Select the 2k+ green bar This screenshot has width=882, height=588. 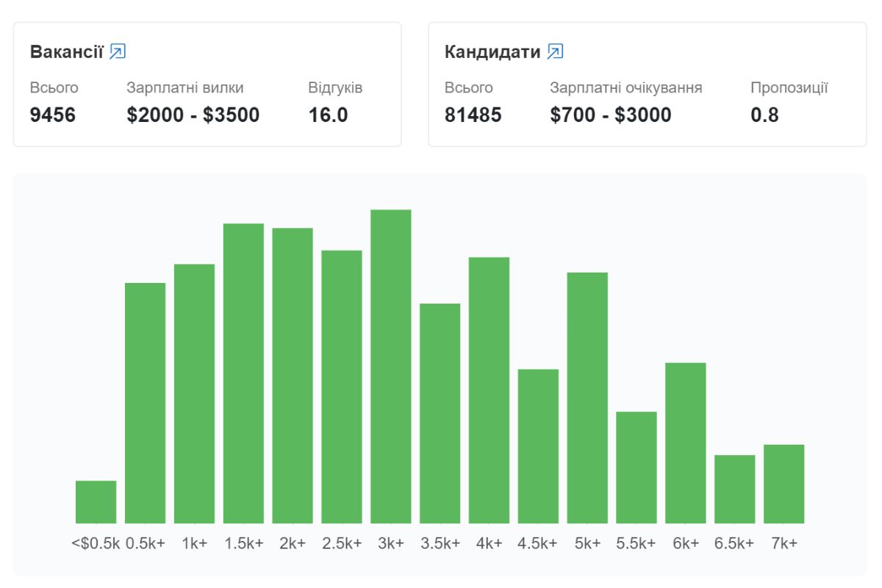(x=293, y=376)
